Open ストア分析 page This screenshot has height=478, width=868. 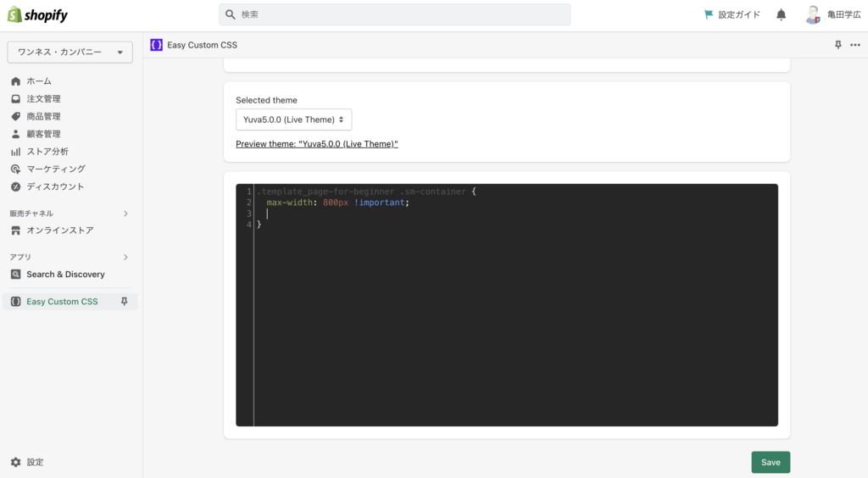(x=47, y=152)
